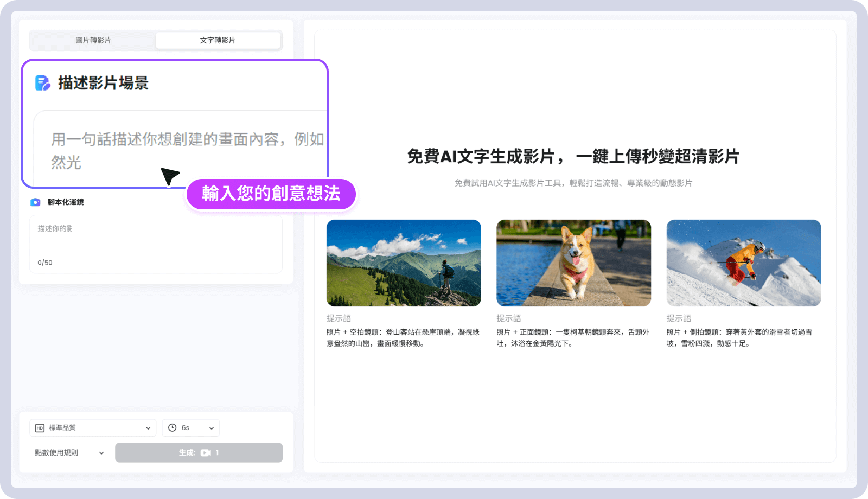Click 提示語 label under the mountain image
Viewport: 868px width, 499px height.
[x=339, y=318]
